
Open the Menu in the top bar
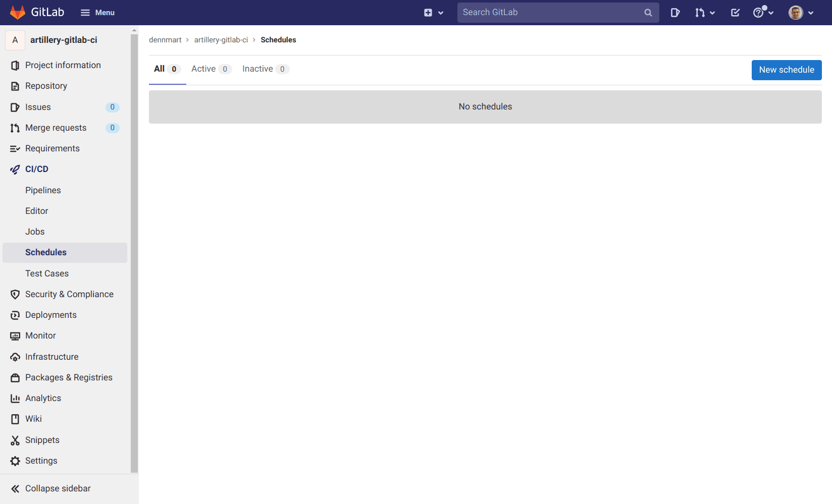[x=97, y=12]
